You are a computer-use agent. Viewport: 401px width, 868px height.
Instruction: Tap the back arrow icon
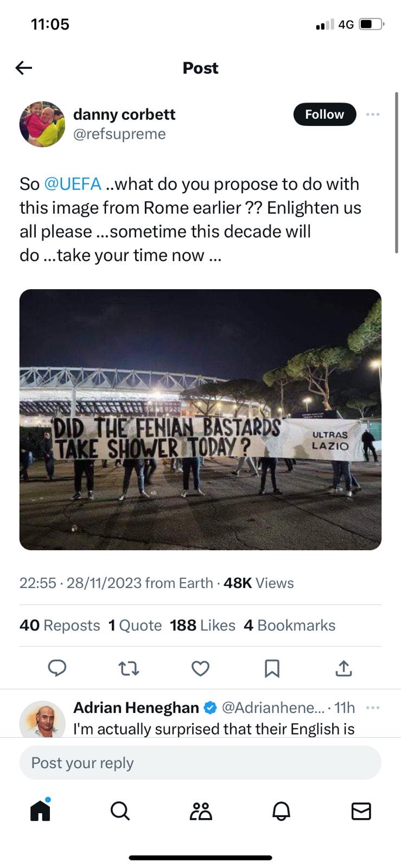pyautogui.click(x=24, y=68)
